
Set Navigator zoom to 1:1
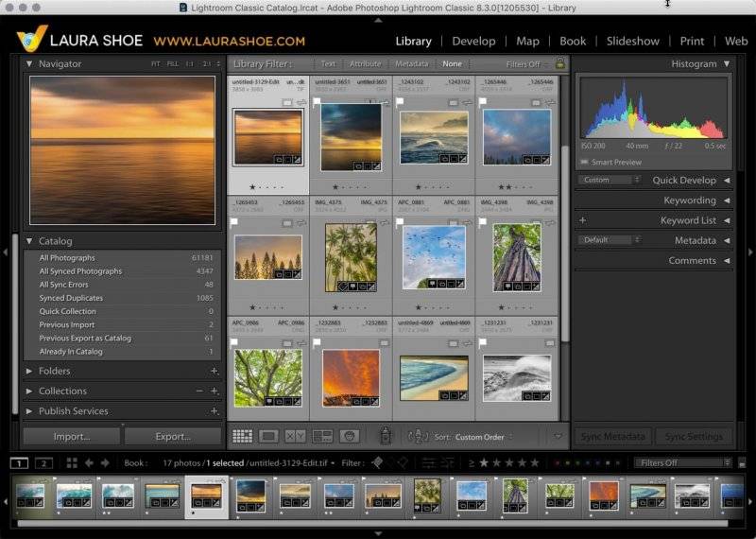tap(190, 63)
